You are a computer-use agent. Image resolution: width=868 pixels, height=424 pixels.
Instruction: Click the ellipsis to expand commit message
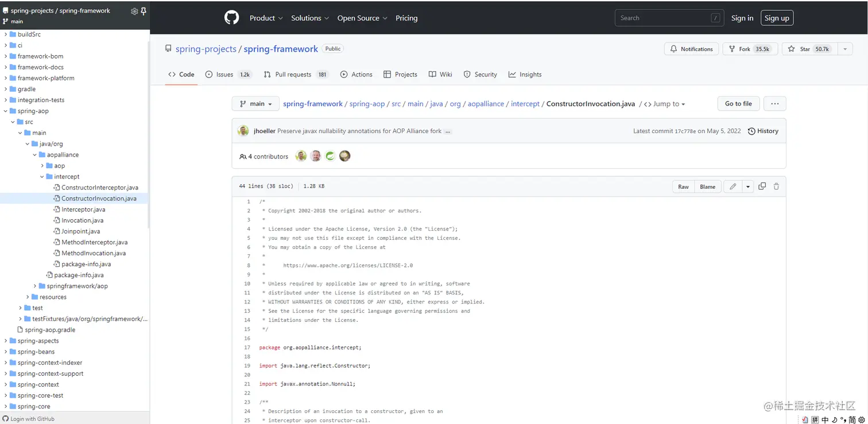click(448, 131)
